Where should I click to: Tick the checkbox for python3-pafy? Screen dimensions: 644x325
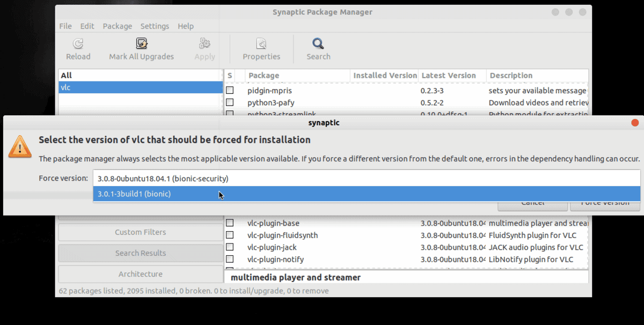(x=230, y=102)
